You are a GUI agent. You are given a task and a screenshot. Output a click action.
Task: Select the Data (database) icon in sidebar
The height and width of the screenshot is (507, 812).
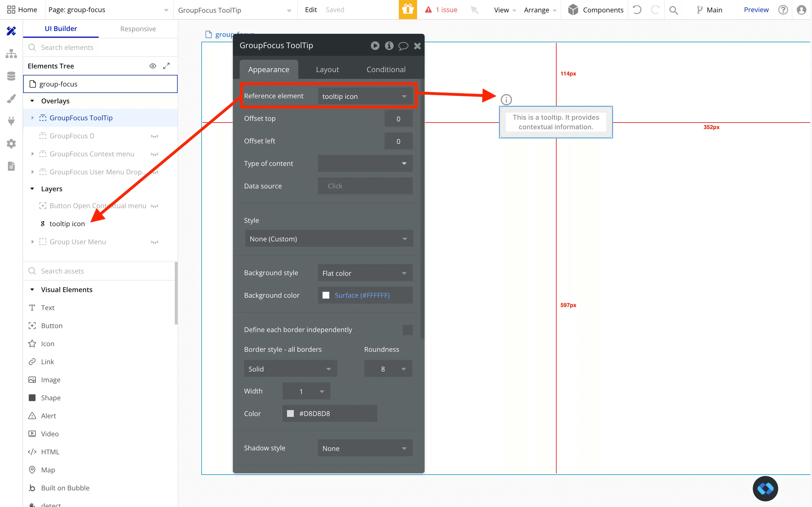tap(11, 76)
